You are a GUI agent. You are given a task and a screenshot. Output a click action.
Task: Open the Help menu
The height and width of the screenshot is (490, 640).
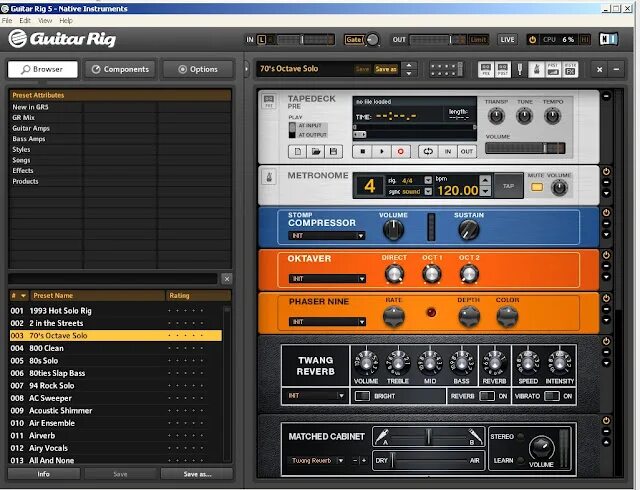66,20
